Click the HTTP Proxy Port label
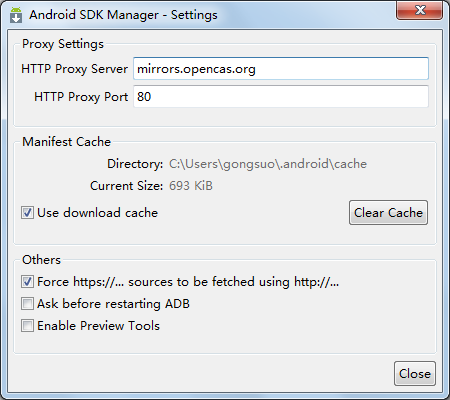450x400 pixels. pos(81,97)
